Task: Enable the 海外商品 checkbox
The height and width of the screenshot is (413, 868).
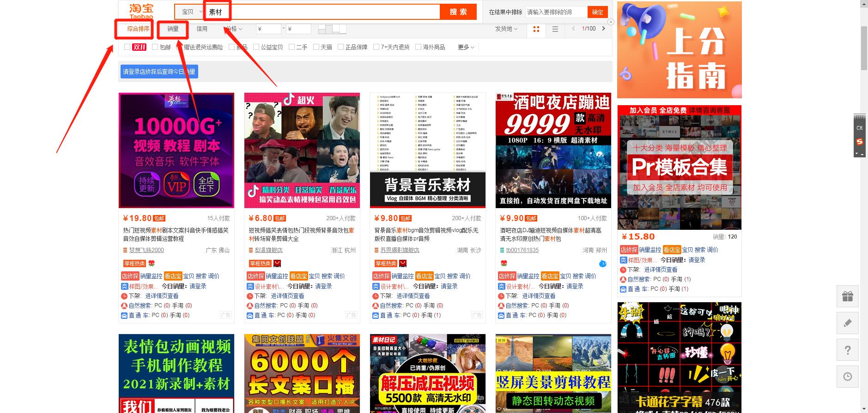Action: pyautogui.click(x=418, y=47)
